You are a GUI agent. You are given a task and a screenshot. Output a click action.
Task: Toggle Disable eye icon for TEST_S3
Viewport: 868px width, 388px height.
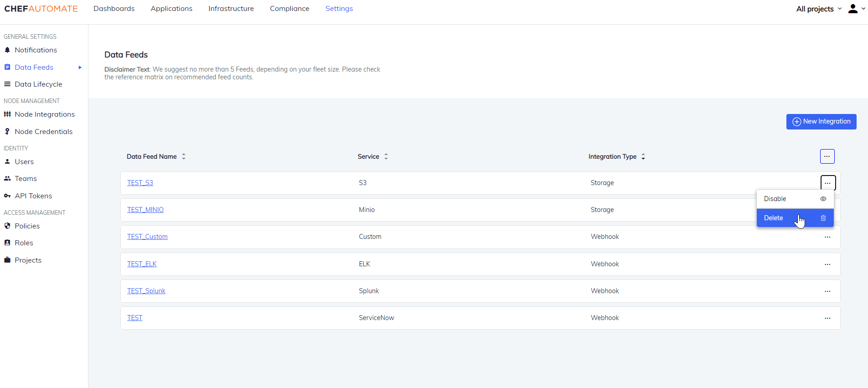coord(823,199)
